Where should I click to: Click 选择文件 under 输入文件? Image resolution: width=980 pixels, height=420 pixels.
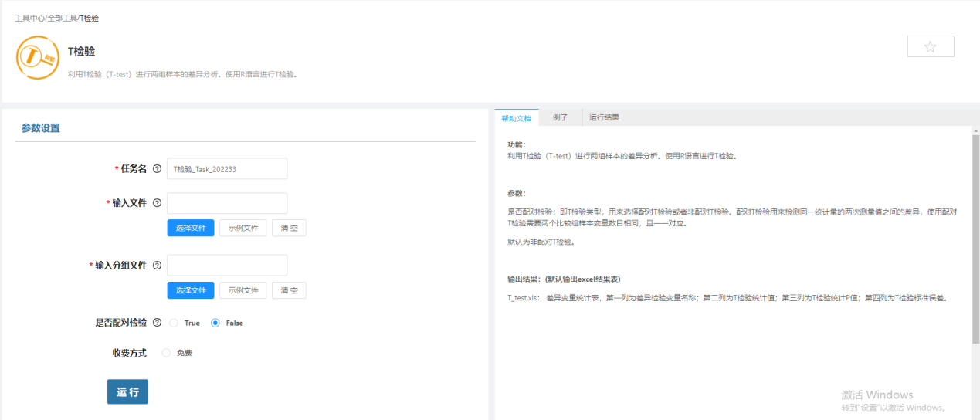click(x=191, y=228)
